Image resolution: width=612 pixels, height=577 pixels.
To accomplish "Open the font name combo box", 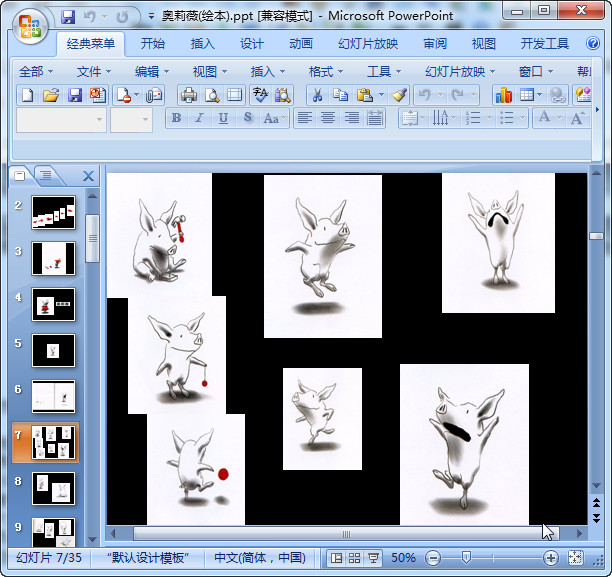I will (x=61, y=119).
